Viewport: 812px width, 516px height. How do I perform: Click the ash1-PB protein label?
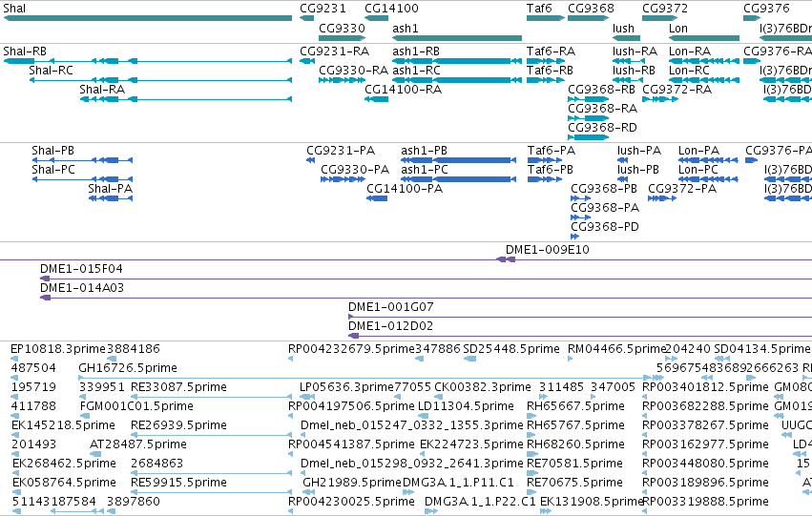pyautogui.click(x=424, y=151)
